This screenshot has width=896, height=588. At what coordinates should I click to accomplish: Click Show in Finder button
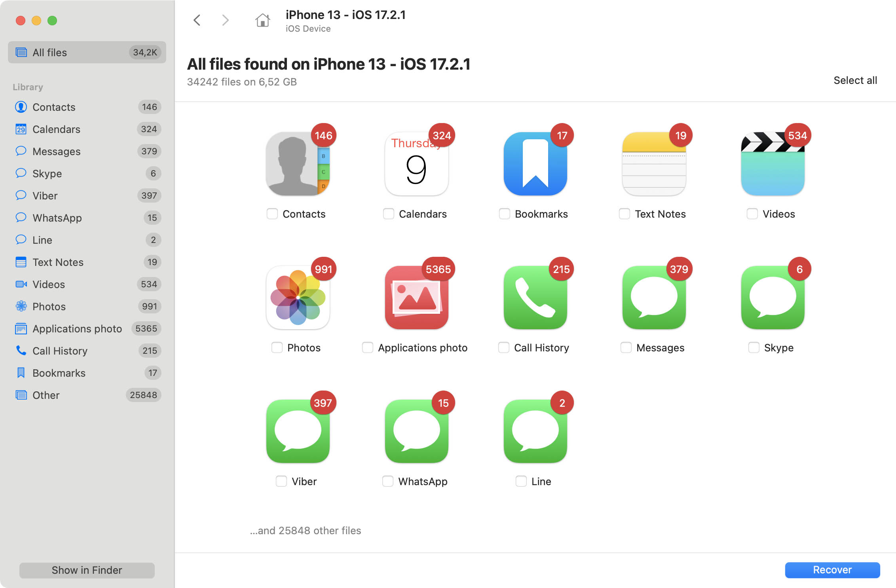(x=87, y=569)
